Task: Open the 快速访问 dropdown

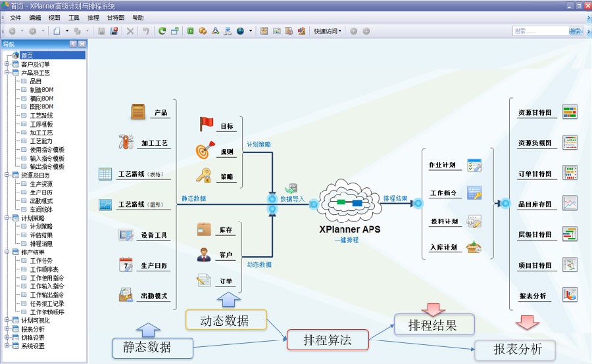Action: (328, 31)
